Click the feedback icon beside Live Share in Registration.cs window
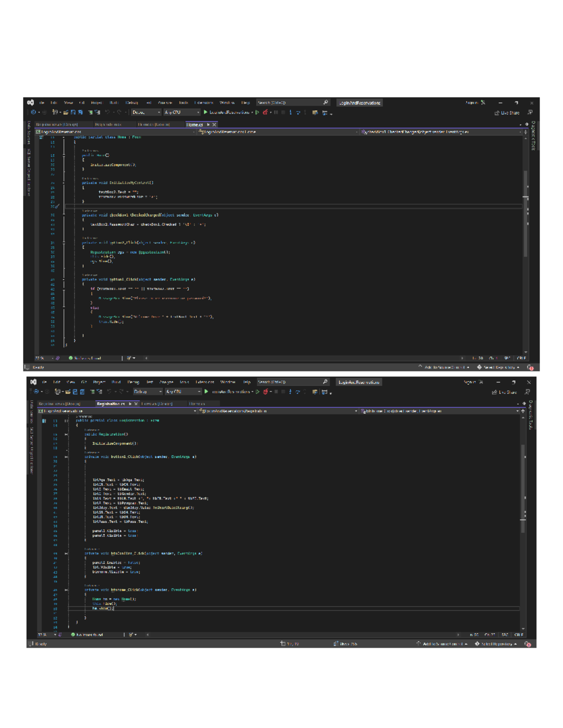 point(527,392)
